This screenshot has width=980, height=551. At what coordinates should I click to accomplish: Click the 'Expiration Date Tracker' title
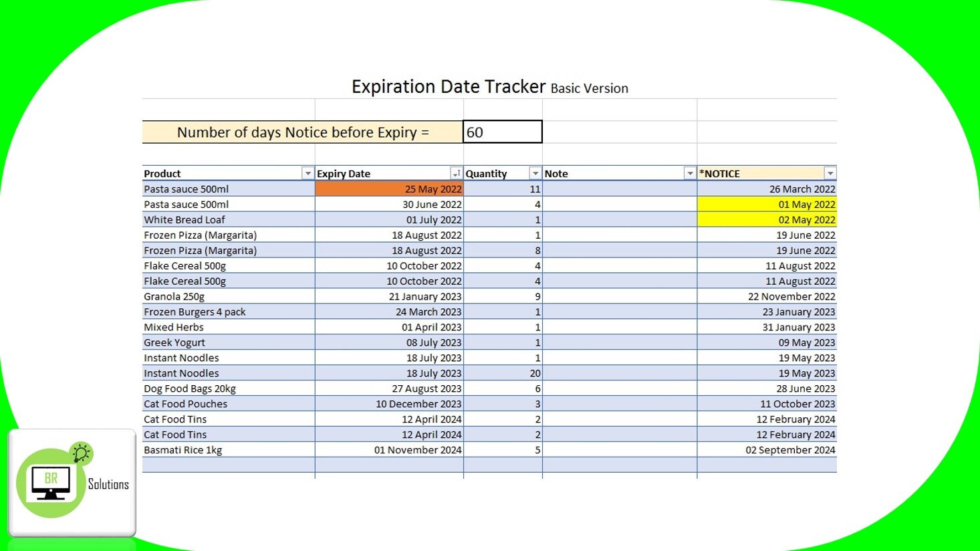(x=448, y=86)
